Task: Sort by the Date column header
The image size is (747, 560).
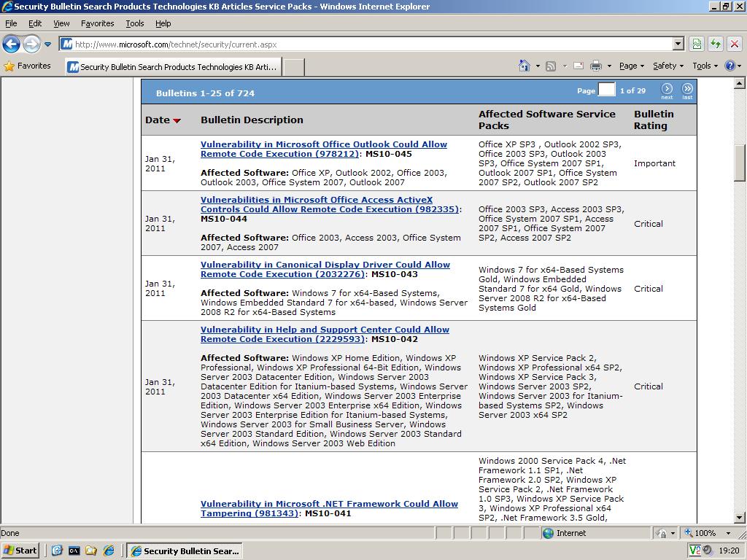Action: (163, 120)
